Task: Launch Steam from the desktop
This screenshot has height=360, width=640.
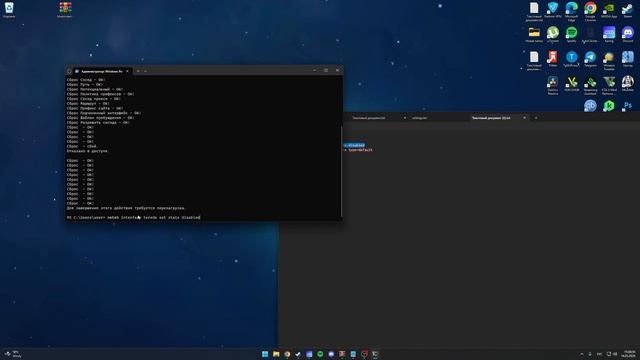Action: (x=627, y=10)
